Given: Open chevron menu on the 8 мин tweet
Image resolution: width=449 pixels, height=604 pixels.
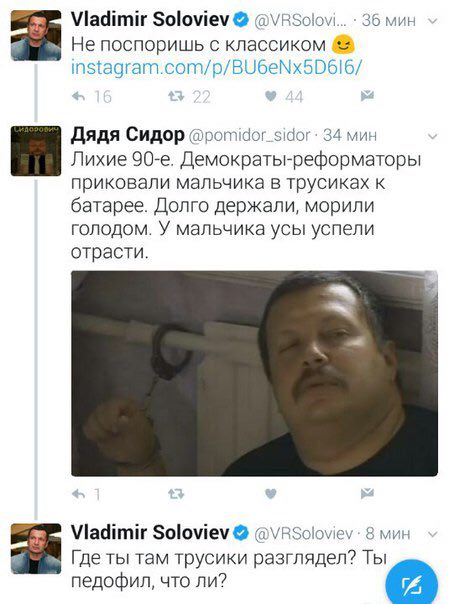Looking at the screenshot, I should click(433, 534).
